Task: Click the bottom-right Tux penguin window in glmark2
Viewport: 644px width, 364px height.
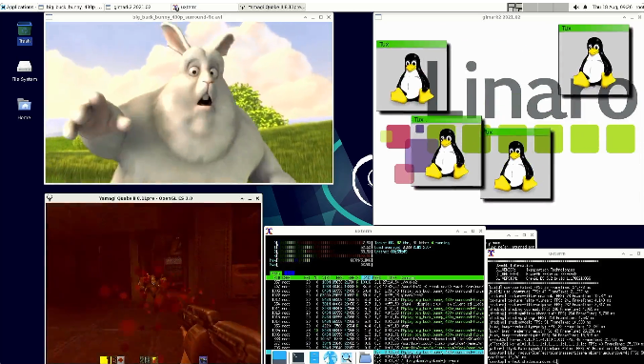Action: [x=515, y=164]
